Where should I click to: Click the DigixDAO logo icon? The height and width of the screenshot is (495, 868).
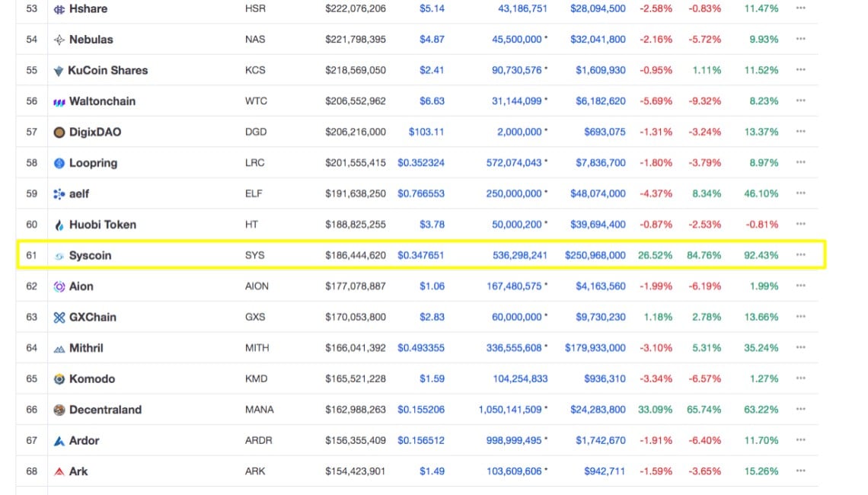coord(59,133)
